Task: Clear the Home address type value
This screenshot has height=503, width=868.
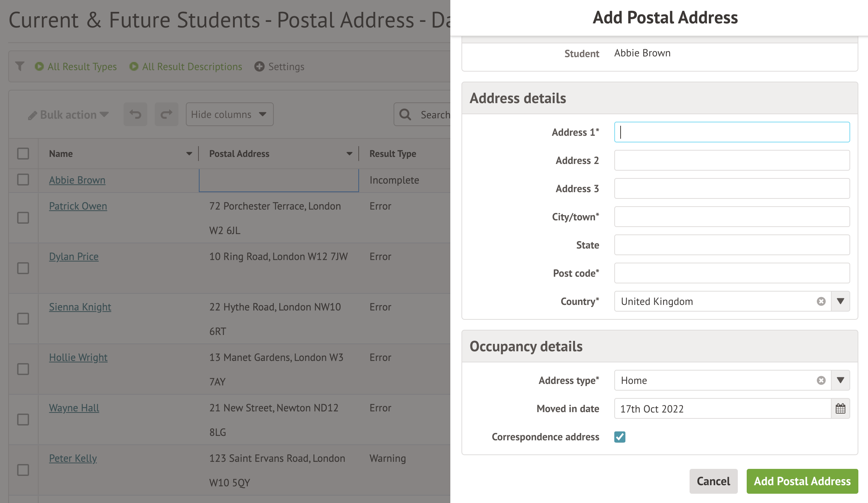Action: pyautogui.click(x=821, y=381)
